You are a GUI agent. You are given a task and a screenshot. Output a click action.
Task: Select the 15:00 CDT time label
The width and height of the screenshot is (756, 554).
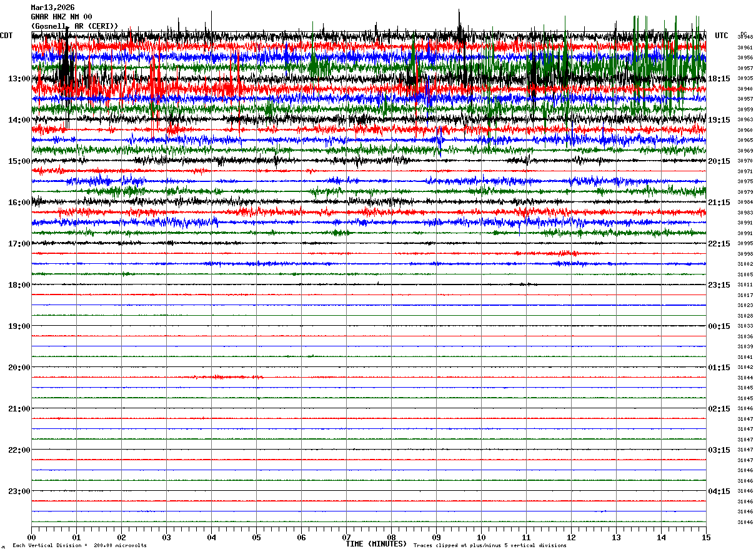click(x=19, y=161)
